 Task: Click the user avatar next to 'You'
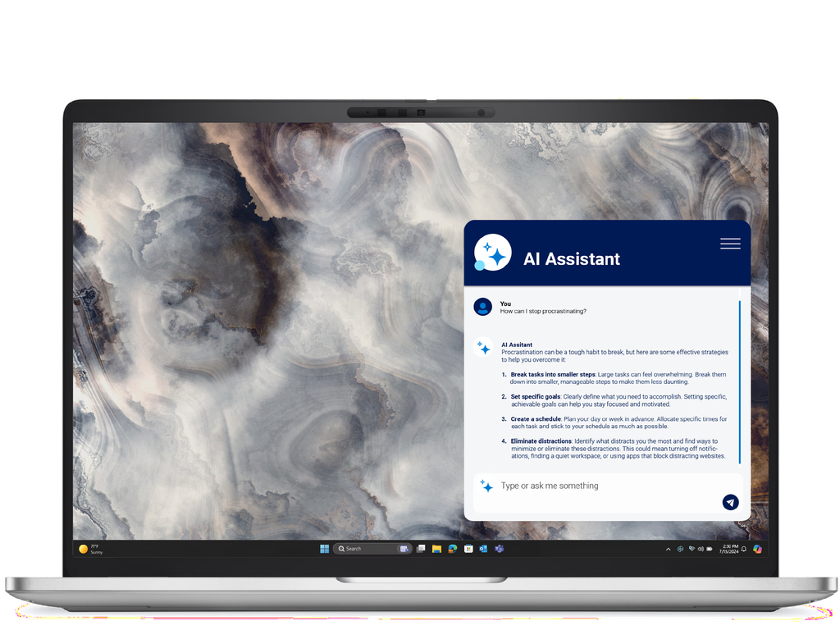[483, 307]
